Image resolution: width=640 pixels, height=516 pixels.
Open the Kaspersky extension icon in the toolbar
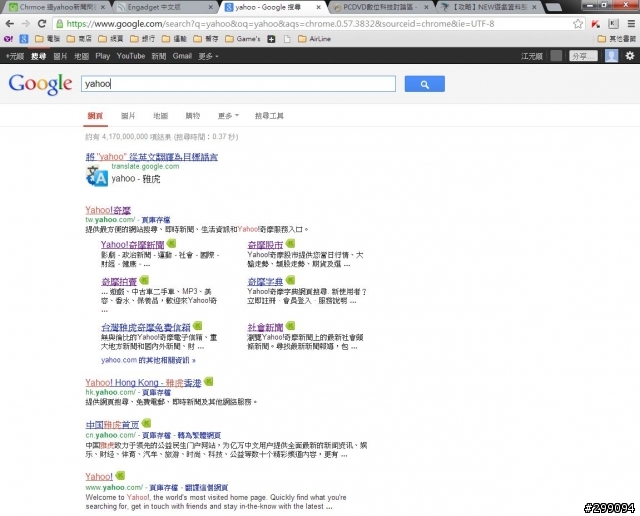(596, 24)
